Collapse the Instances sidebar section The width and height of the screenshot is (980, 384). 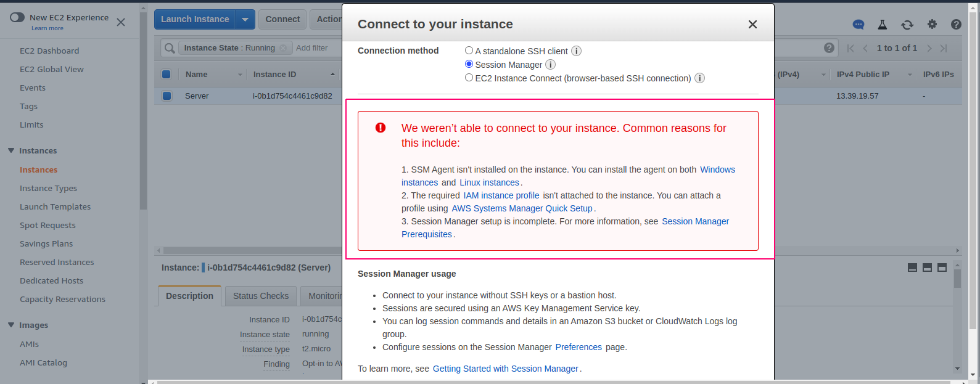11,150
